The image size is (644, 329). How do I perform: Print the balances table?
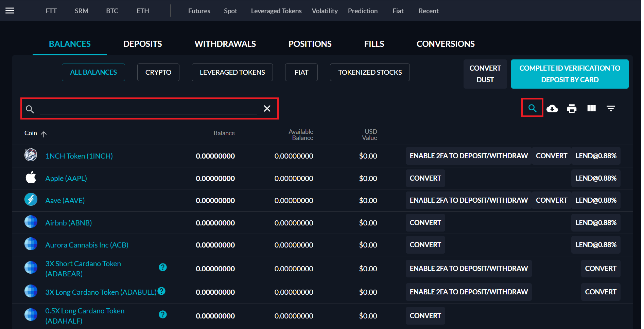tap(572, 109)
